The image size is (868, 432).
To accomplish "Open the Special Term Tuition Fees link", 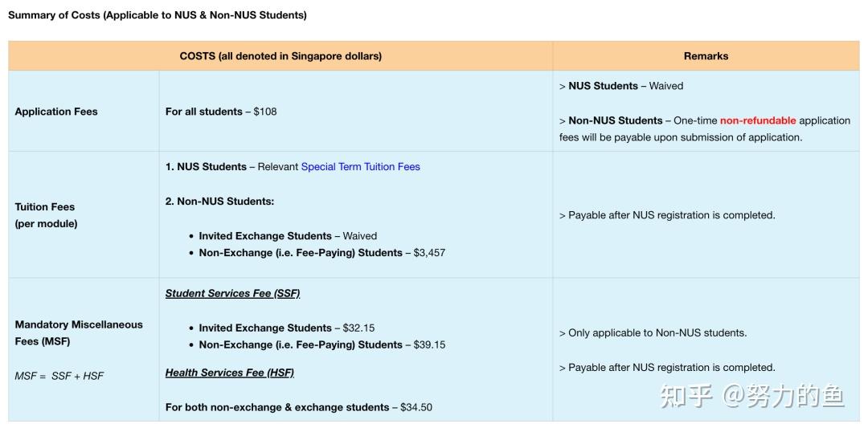I will pyautogui.click(x=360, y=166).
